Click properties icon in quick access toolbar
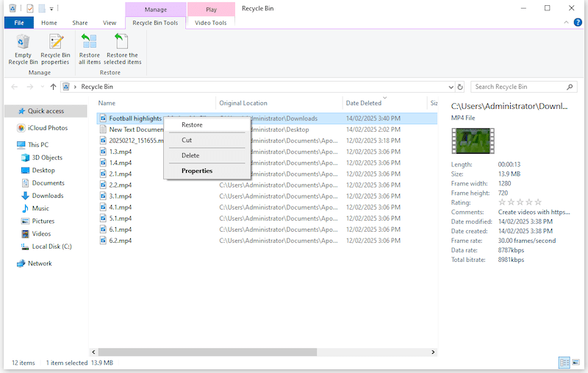 coord(30,8)
